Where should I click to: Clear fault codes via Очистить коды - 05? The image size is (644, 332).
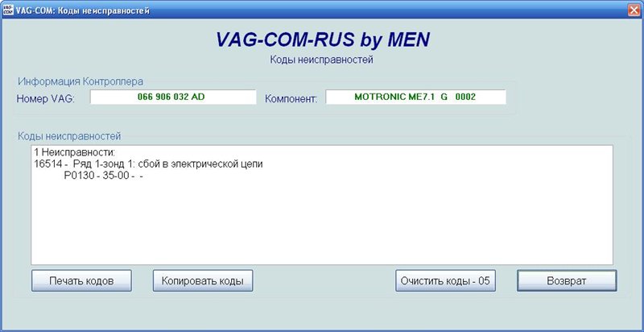click(x=445, y=280)
